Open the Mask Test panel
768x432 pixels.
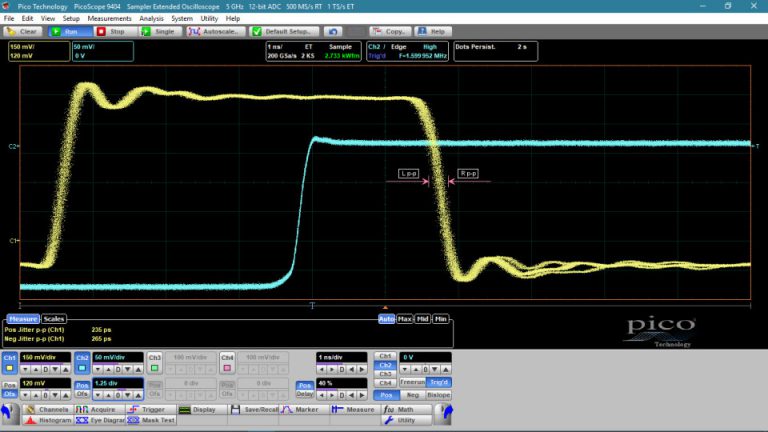[x=149, y=420]
